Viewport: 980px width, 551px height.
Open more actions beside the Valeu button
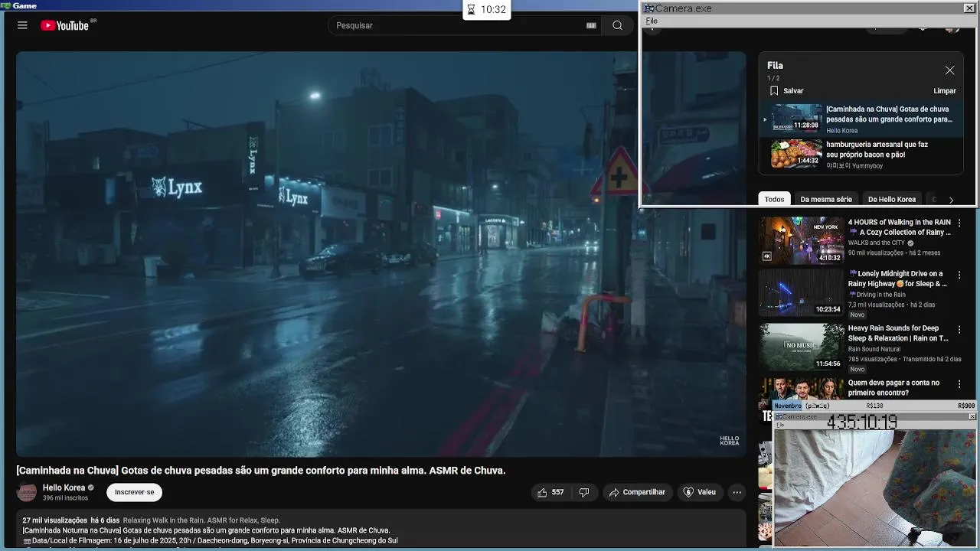737,492
